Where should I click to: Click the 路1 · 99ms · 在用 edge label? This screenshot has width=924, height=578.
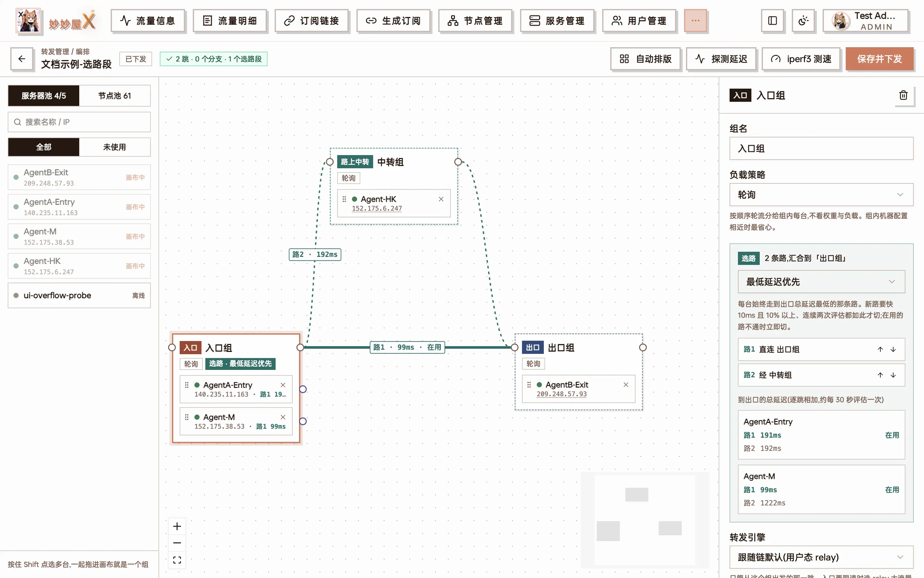coord(407,347)
